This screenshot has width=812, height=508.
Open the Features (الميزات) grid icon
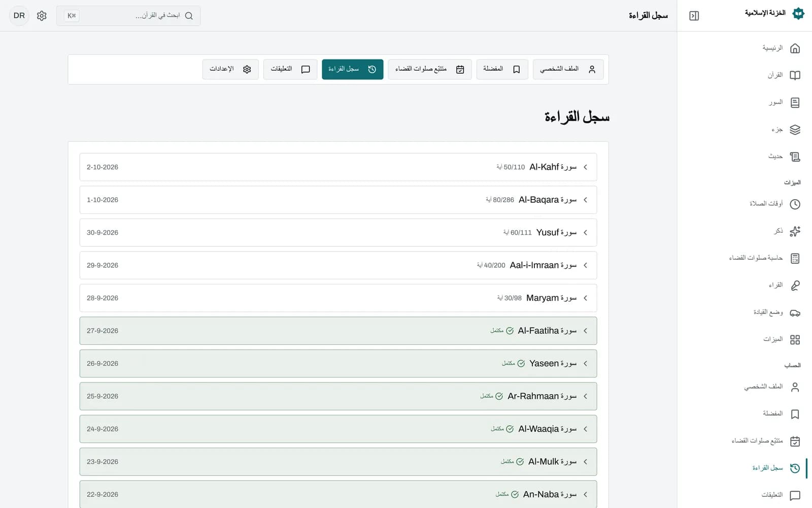[x=795, y=340]
